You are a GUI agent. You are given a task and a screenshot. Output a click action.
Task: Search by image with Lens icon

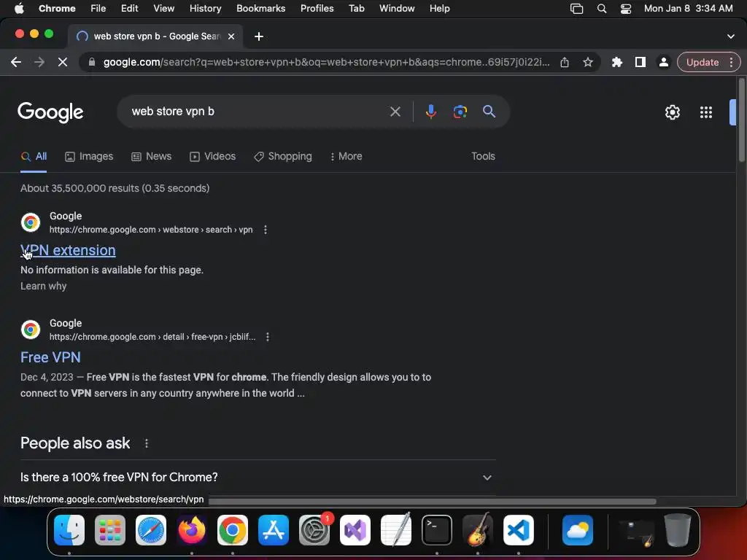tap(460, 112)
